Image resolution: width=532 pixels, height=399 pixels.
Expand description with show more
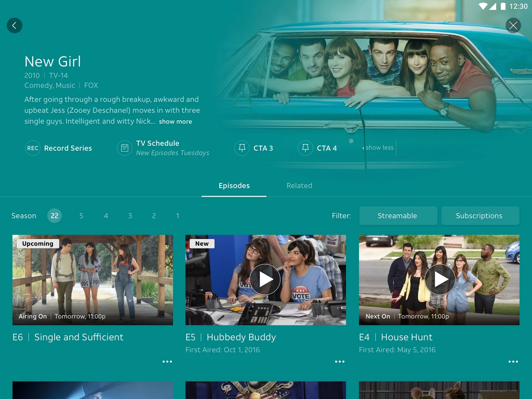[x=175, y=122]
